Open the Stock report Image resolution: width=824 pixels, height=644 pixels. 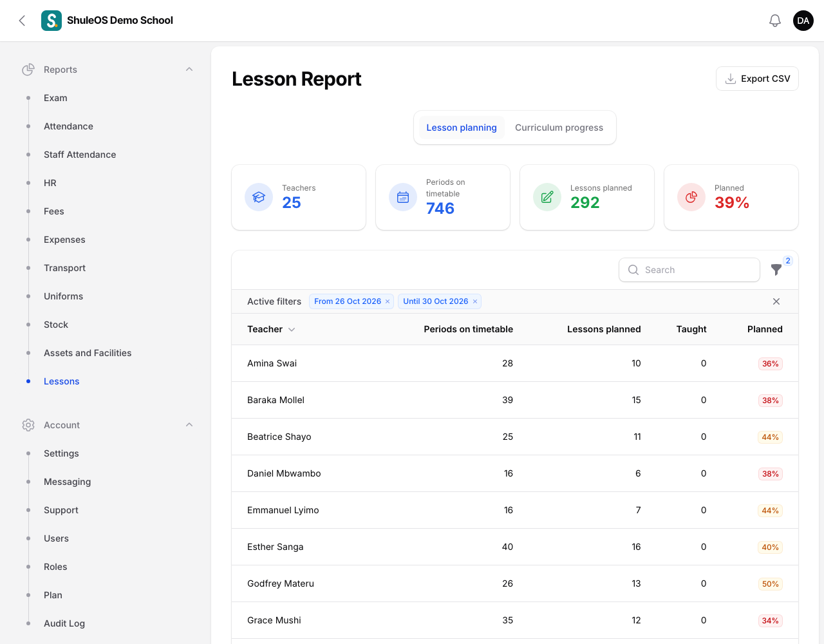[x=56, y=325]
